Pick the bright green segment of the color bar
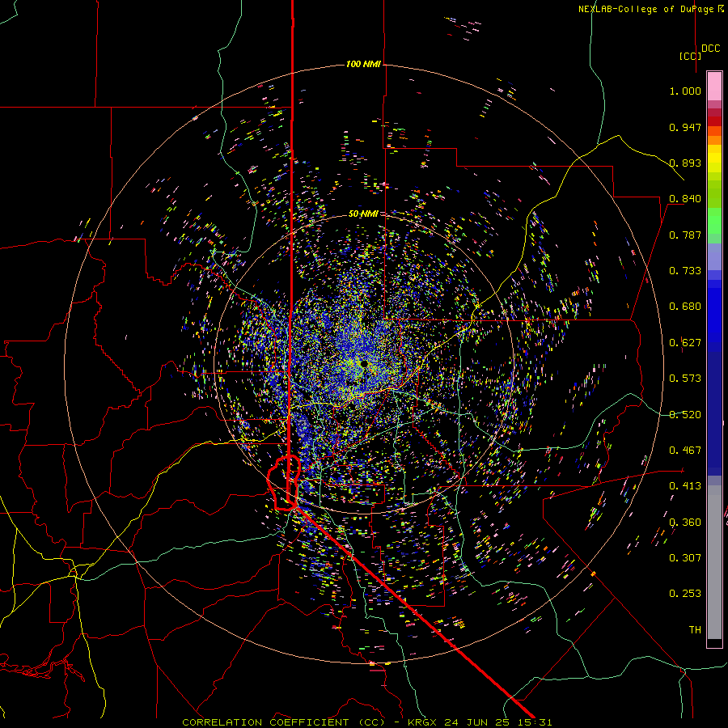 pos(714,221)
